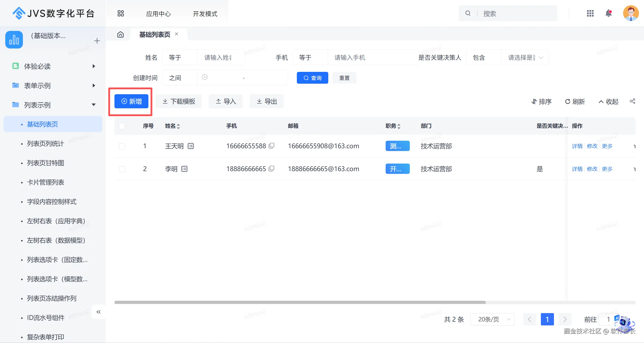This screenshot has width=644, height=343.
Task: Select all rows via the header checkbox
Action: pyautogui.click(x=122, y=126)
